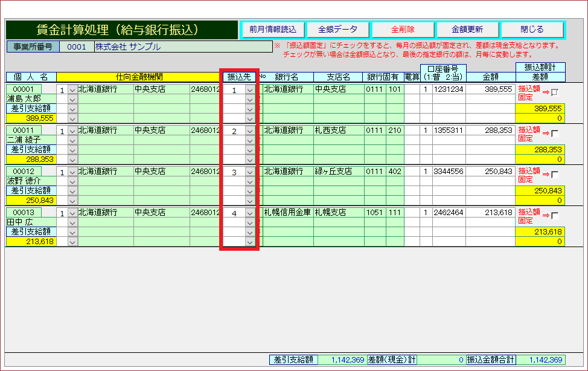Viewport: 588px width, 371px height.
Task: Click the 事業所番号 field showing 0001
Action: pos(77,47)
